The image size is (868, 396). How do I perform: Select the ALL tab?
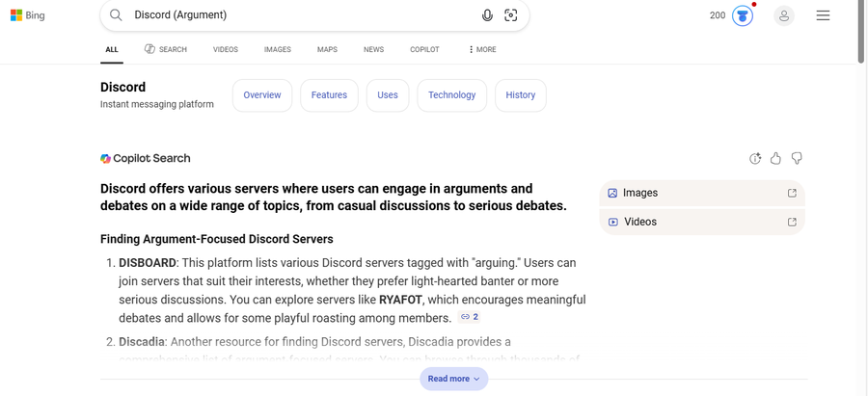coord(112,49)
